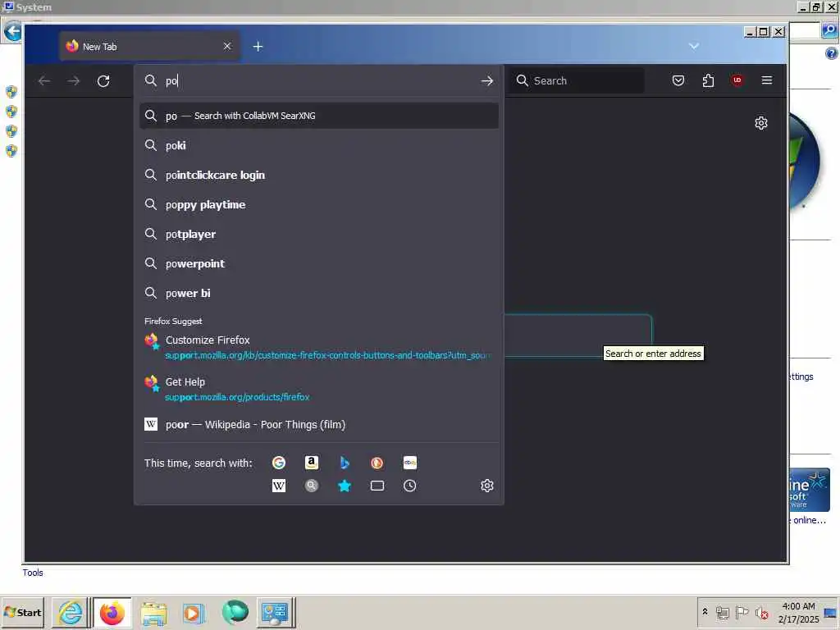The height and width of the screenshot is (630, 840).
Task: Choose the 'powerpoint' suggestion
Action: pyautogui.click(x=319, y=263)
